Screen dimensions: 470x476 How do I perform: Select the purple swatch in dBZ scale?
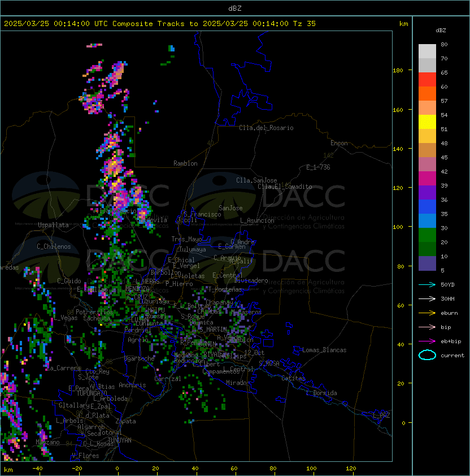pyautogui.click(x=427, y=192)
